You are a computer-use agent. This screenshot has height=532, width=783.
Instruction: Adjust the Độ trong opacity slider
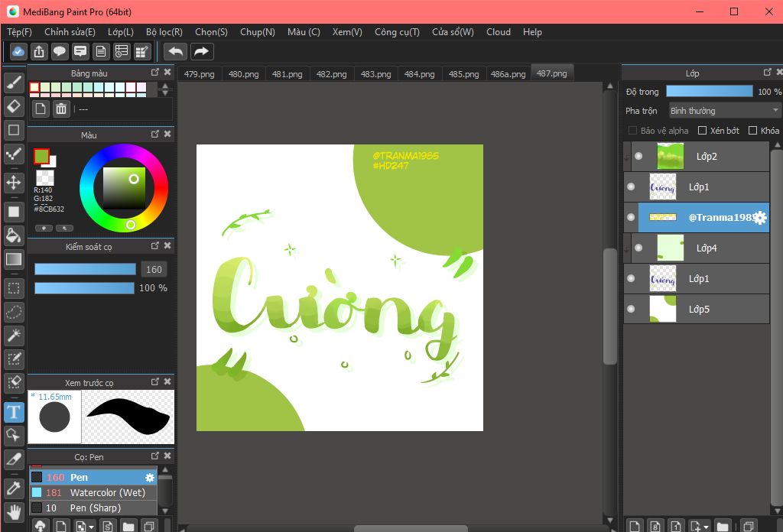[709, 91]
